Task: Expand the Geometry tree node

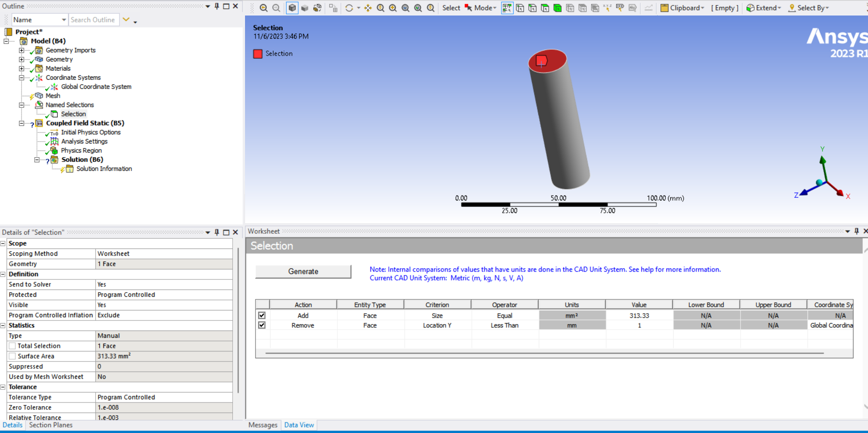Action: (22, 59)
